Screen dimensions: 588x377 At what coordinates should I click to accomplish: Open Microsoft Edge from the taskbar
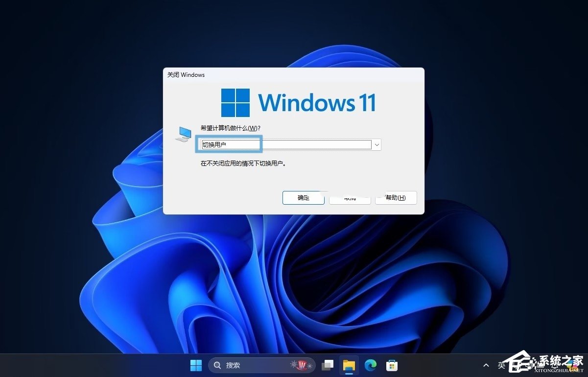(370, 365)
